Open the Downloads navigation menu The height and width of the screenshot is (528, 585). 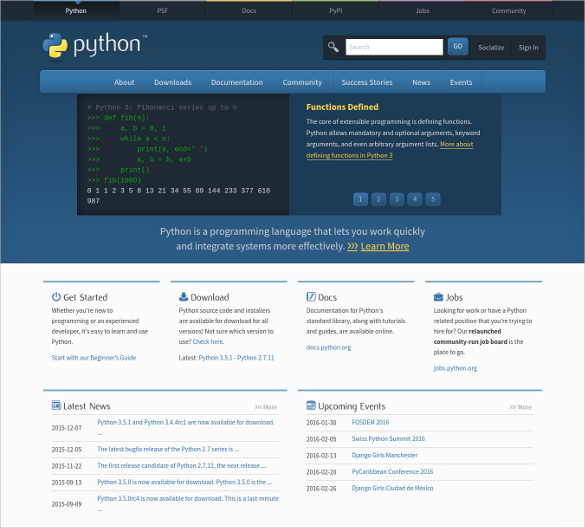[x=173, y=82]
